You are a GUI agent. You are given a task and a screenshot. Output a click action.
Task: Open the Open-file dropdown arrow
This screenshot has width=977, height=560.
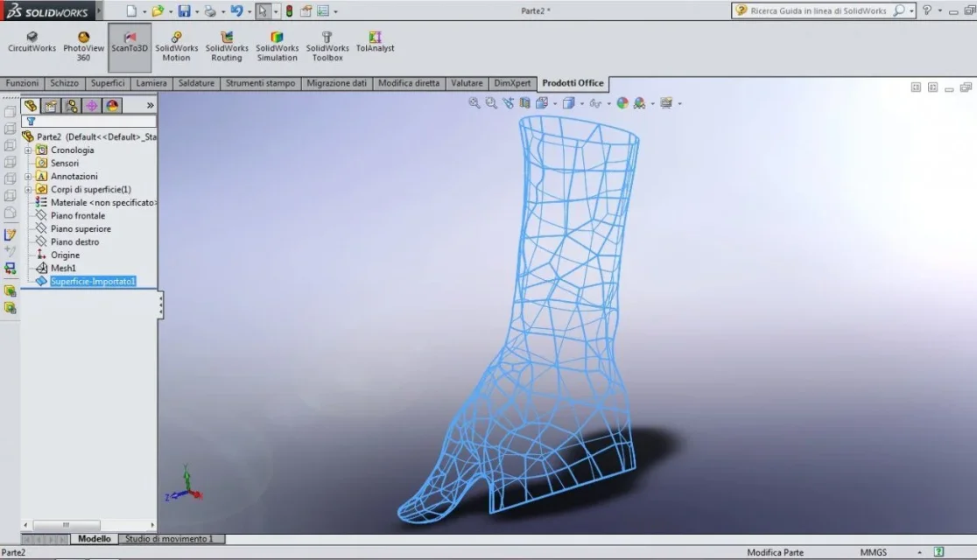[171, 12]
